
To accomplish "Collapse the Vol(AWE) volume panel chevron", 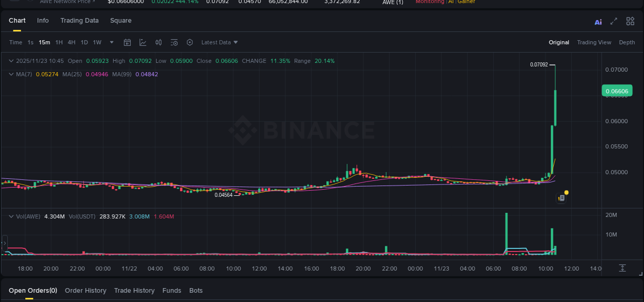I will (10, 216).
